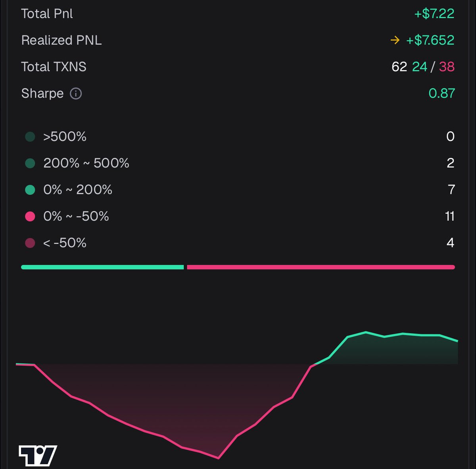Click the highest peak of the green PnL line
Screen dimensions: 476x469
pos(365,332)
